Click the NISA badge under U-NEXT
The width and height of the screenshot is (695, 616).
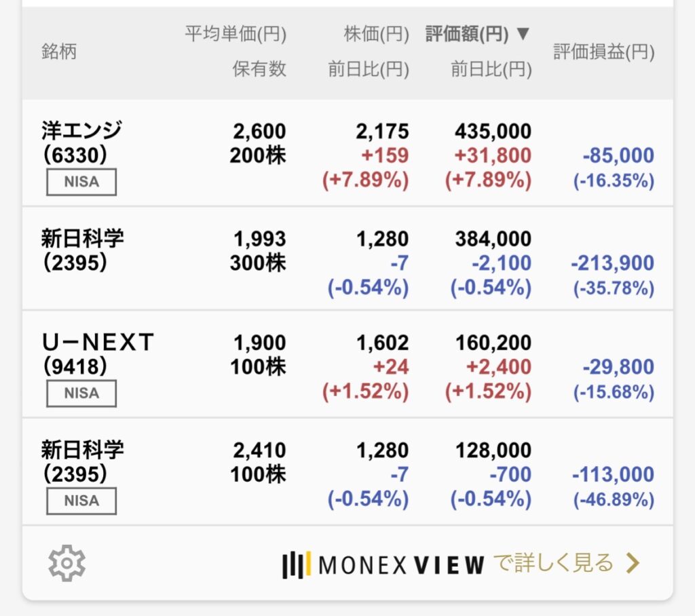click(x=81, y=393)
